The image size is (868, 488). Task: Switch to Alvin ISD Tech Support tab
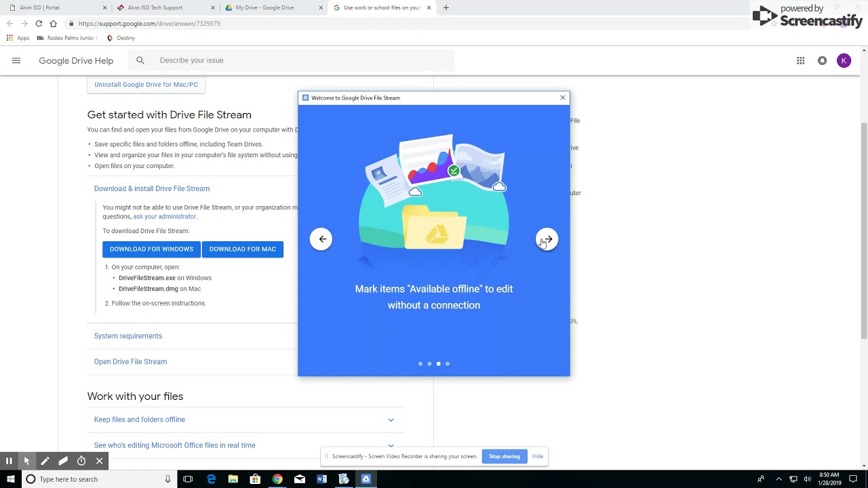tap(164, 7)
